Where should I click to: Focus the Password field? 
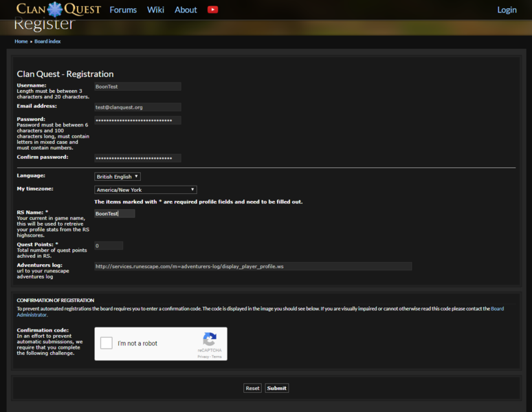pyautogui.click(x=137, y=120)
